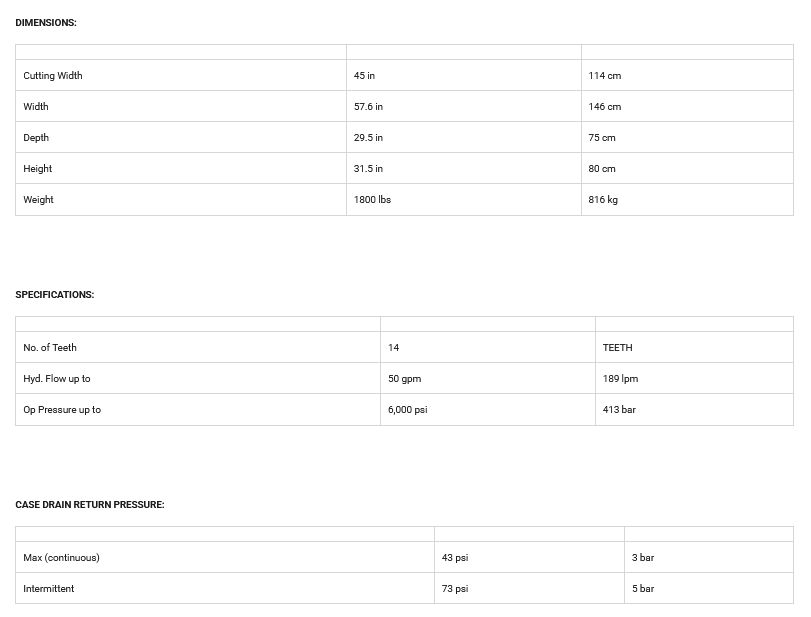Click the SPECIFICATIONS section heading
811x617 pixels.
(x=55, y=295)
